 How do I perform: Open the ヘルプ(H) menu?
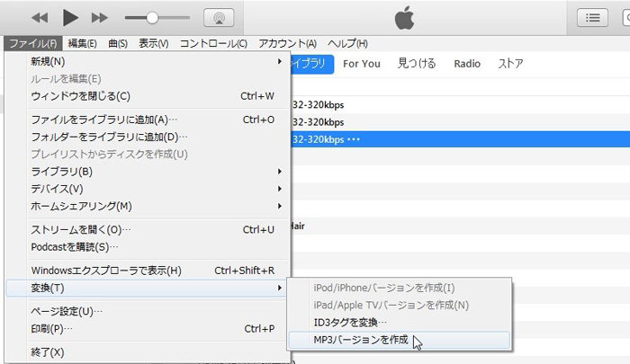pos(347,43)
